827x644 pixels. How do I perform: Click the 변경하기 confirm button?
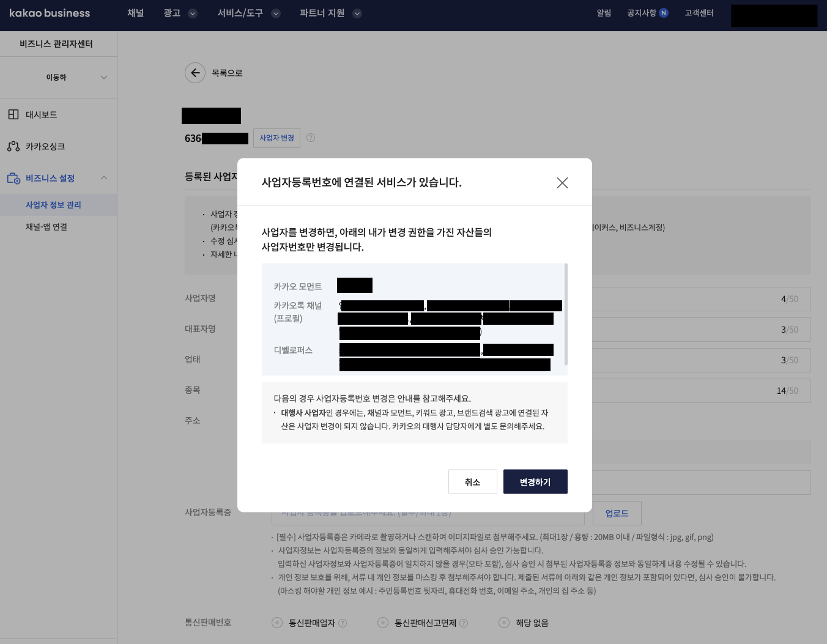(535, 481)
